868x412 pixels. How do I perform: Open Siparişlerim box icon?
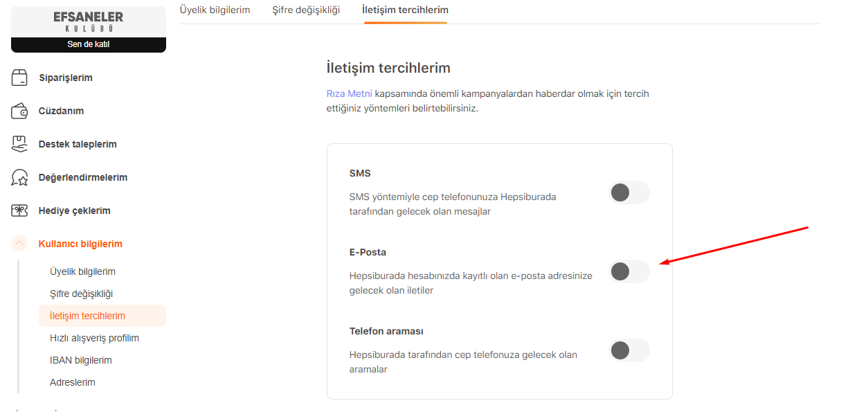click(19, 78)
